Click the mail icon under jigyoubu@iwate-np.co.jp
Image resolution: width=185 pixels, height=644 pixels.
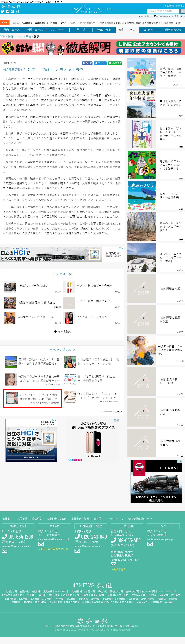pos(114,564)
